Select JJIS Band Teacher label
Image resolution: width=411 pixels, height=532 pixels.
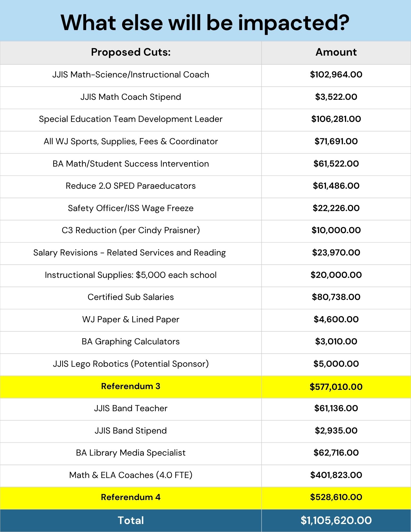(131, 408)
